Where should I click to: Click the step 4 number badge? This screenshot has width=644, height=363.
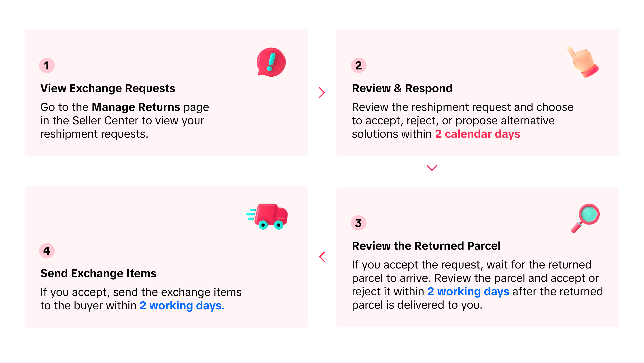(x=47, y=251)
